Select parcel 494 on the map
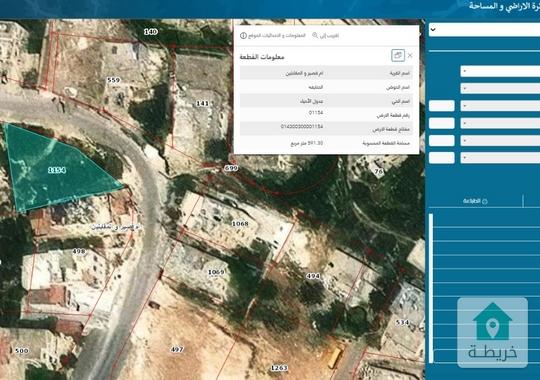This screenshot has height=380, width=540. click(313, 276)
